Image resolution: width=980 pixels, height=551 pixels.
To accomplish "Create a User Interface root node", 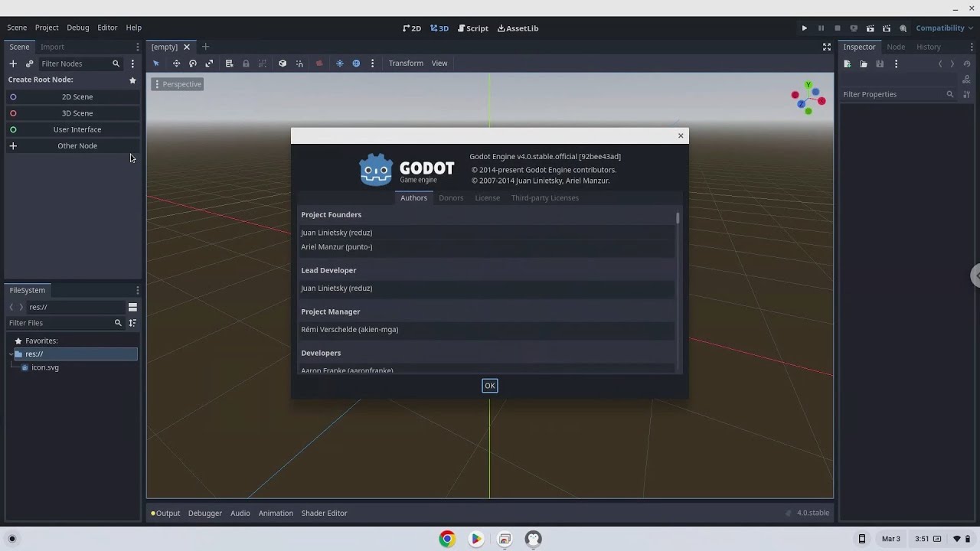I will tap(73, 129).
